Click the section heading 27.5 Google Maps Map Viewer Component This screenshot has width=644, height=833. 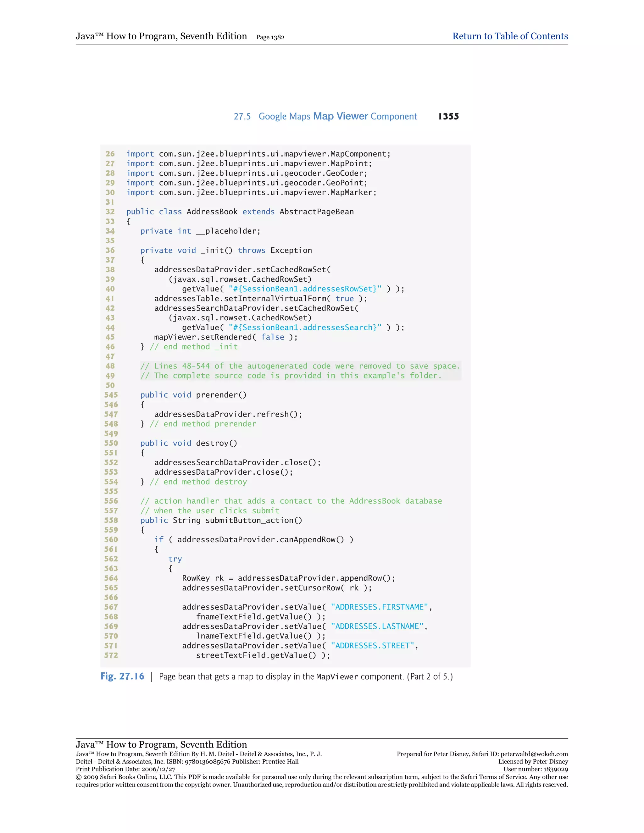pyautogui.click(x=325, y=116)
